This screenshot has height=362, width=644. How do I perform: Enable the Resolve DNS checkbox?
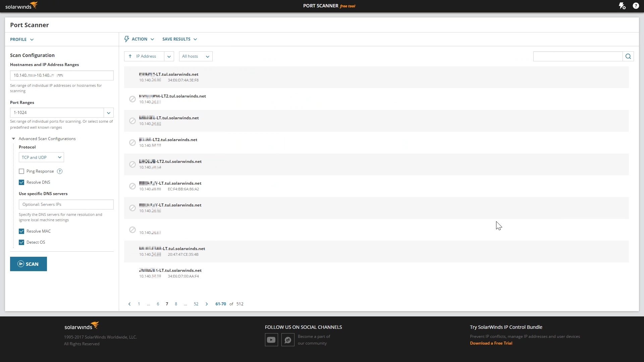coord(21,182)
